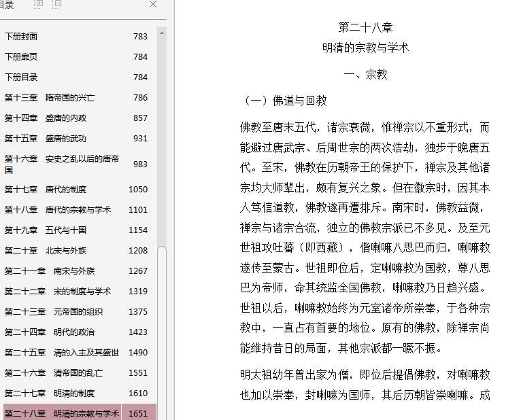Click the paragraph starting 明太祖幼年曾出家为僧
This screenshot has height=420, width=521.
click(x=365, y=385)
